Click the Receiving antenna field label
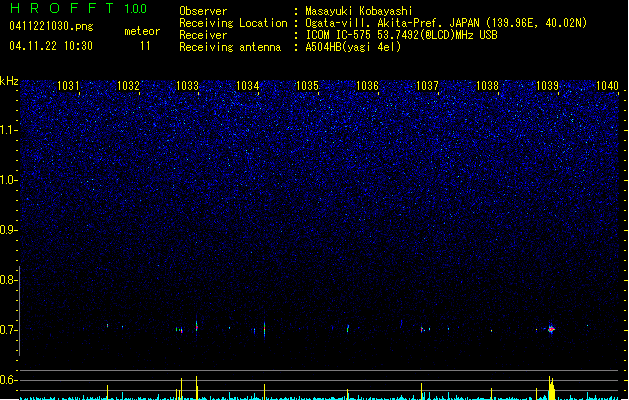The height and width of the screenshot is (400, 629). click(x=230, y=47)
